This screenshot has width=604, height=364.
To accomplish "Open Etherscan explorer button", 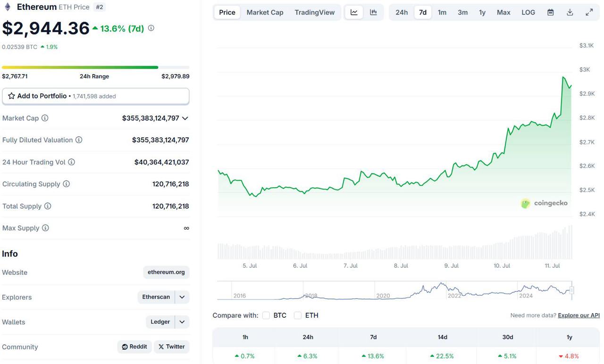I will [x=156, y=297].
